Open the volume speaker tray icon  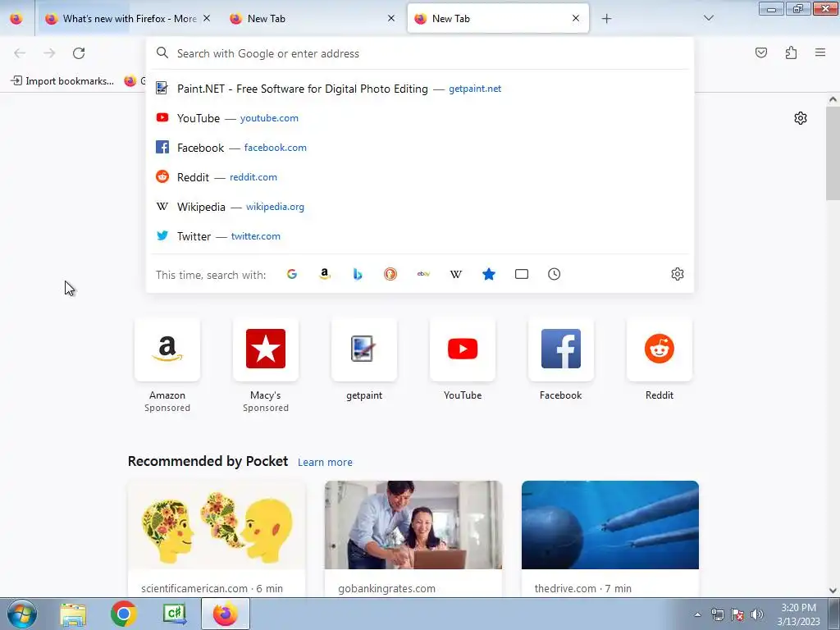(757, 614)
